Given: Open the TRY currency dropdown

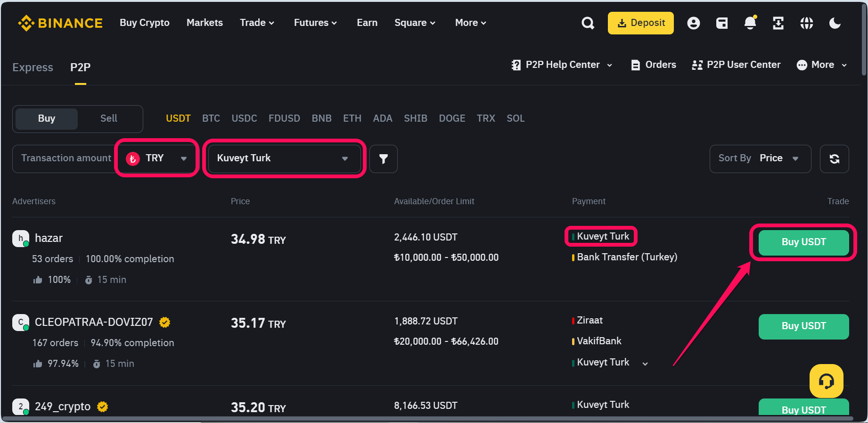Looking at the screenshot, I should tap(156, 158).
